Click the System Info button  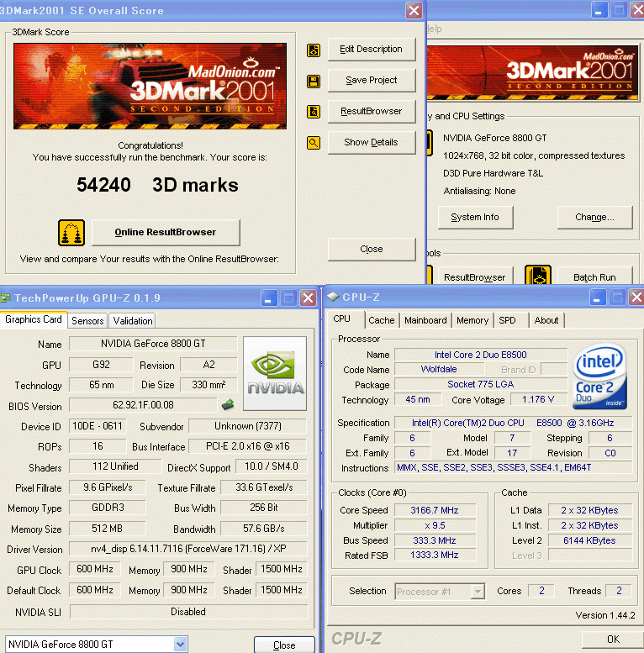(x=475, y=217)
